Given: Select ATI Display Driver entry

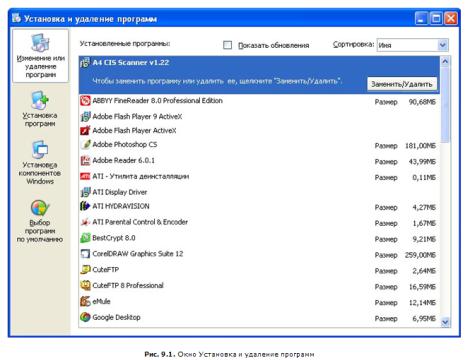Looking at the screenshot, I should (x=259, y=192).
